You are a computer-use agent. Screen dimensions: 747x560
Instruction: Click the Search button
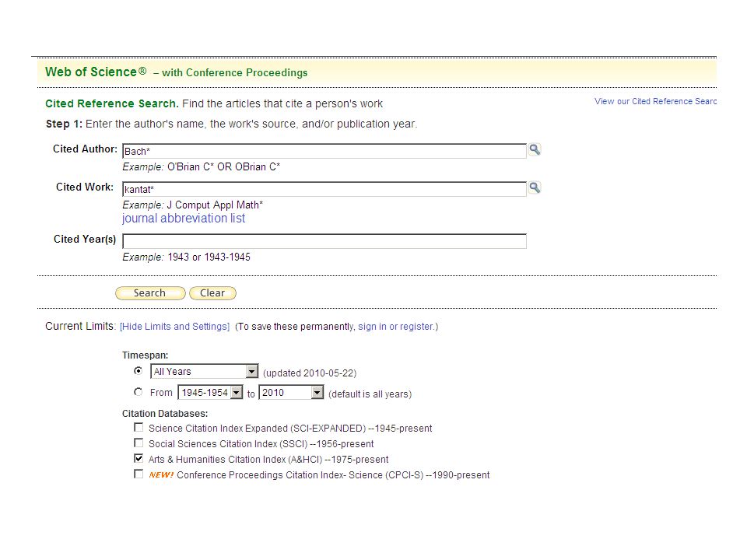(x=150, y=293)
